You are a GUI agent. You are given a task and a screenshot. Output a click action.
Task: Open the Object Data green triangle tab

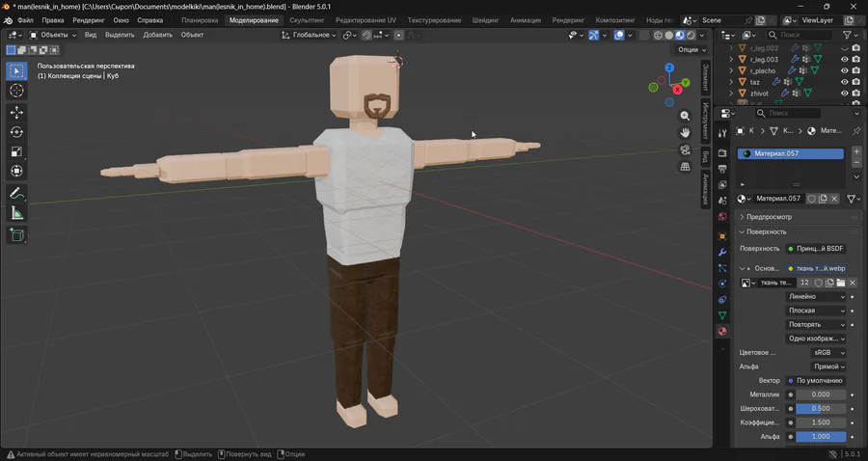click(722, 315)
